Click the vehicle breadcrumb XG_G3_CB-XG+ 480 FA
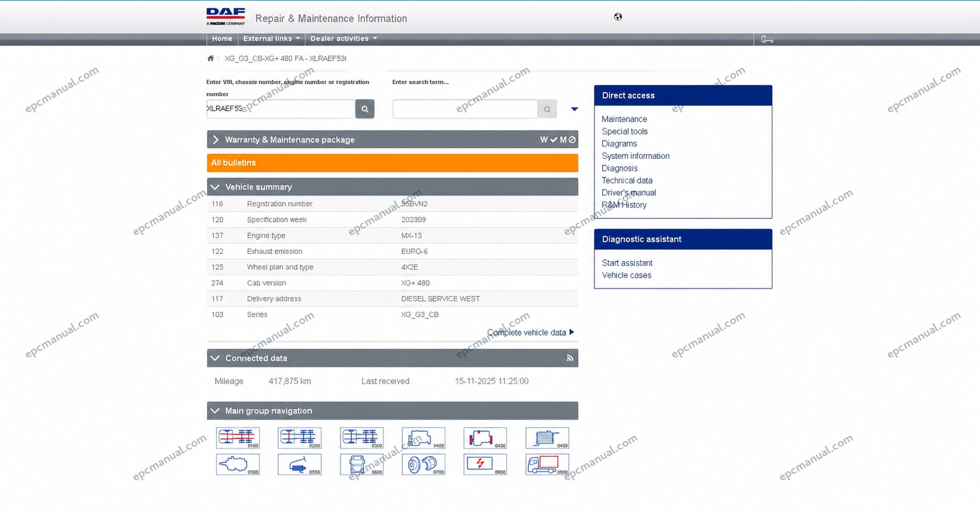The height and width of the screenshot is (512, 980). (285, 58)
